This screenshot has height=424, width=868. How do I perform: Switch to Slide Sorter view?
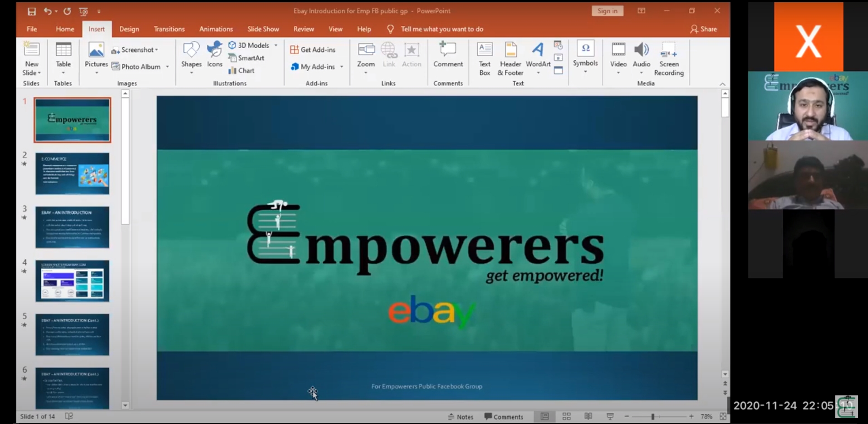[566, 416]
